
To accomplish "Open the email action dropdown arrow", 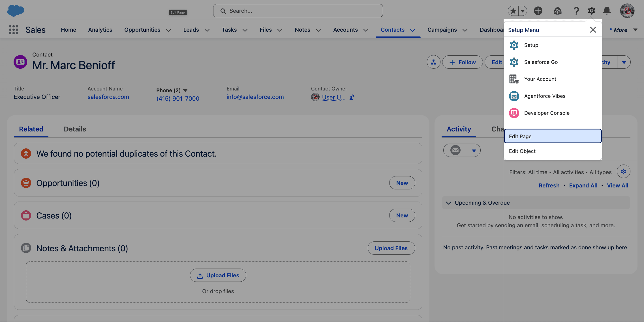I will click(474, 150).
